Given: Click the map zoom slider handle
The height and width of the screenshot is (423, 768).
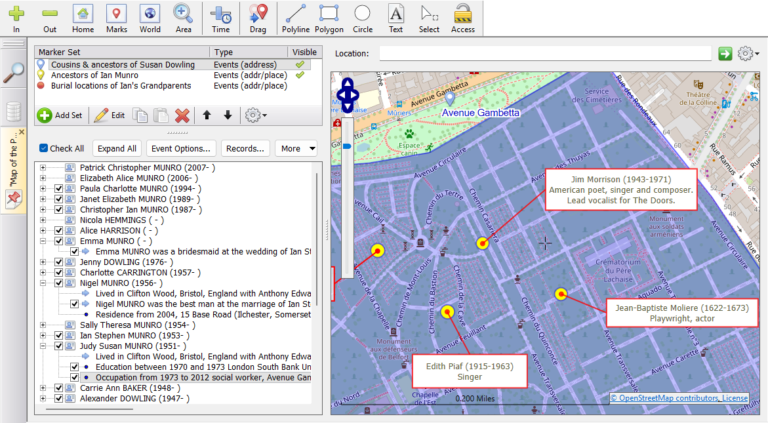Looking at the screenshot, I should (x=347, y=146).
